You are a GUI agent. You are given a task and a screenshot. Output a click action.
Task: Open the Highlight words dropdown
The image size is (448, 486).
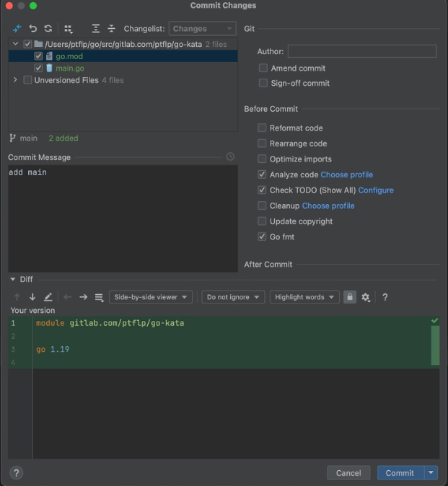click(304, 297)
